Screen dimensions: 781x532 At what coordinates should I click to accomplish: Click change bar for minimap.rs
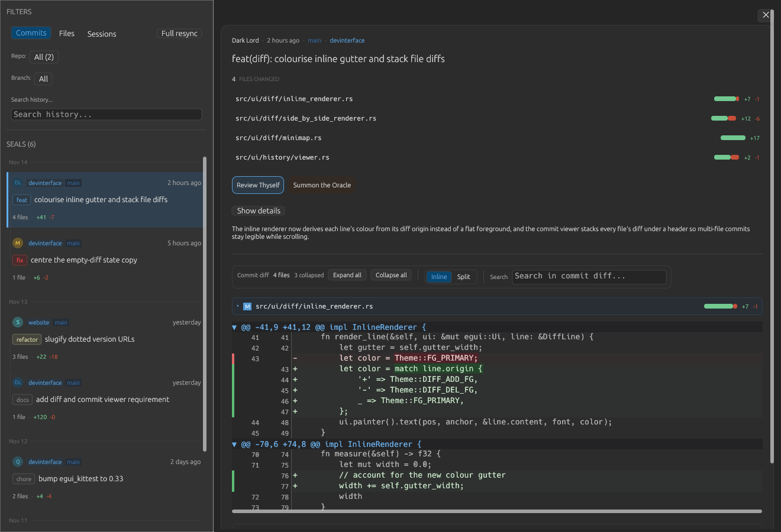tap(733, 138)
